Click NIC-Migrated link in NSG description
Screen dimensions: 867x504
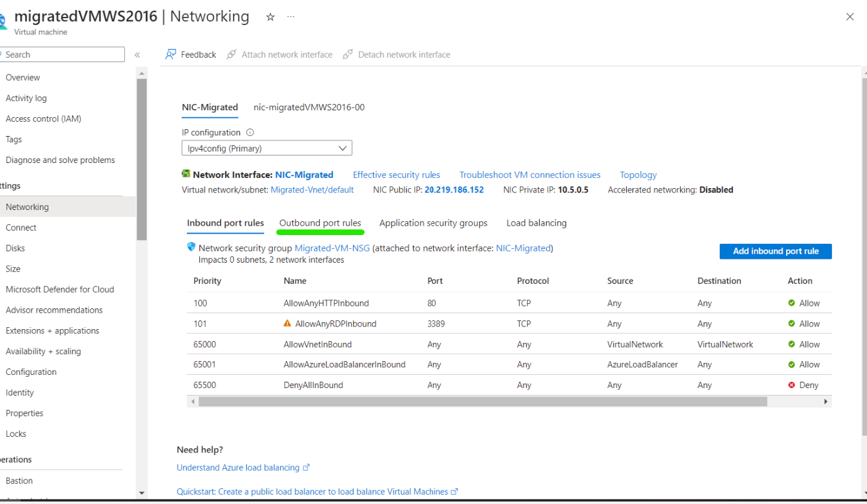523,248
